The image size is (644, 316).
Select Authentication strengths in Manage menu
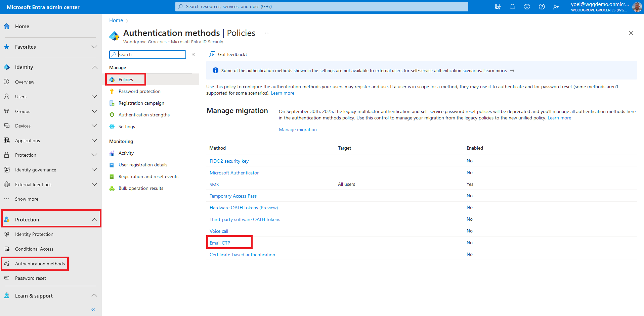(144, 115)
